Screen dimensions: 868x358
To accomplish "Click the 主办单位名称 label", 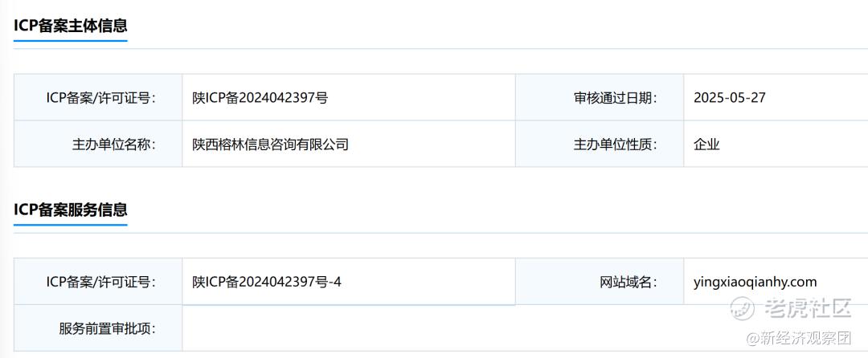I will click(x=113, y=144).
